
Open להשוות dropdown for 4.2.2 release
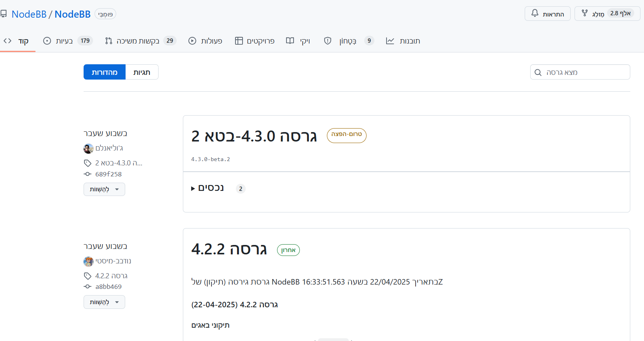pyautogui.click(x=104, y=302)
